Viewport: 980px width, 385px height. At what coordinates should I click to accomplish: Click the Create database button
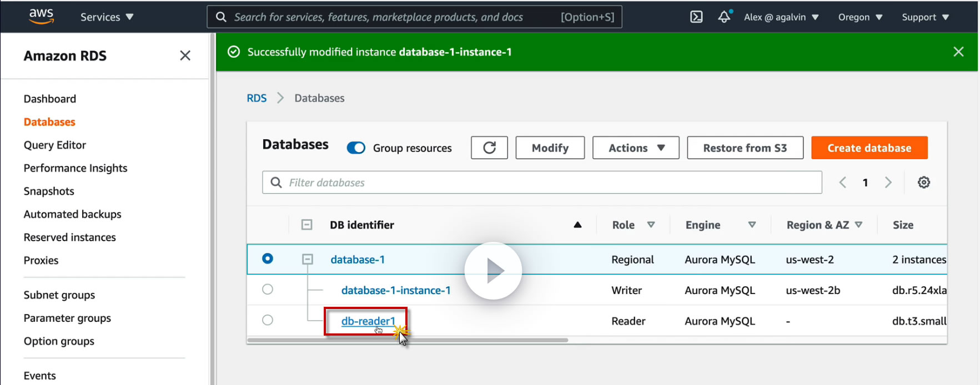point(870,148)
